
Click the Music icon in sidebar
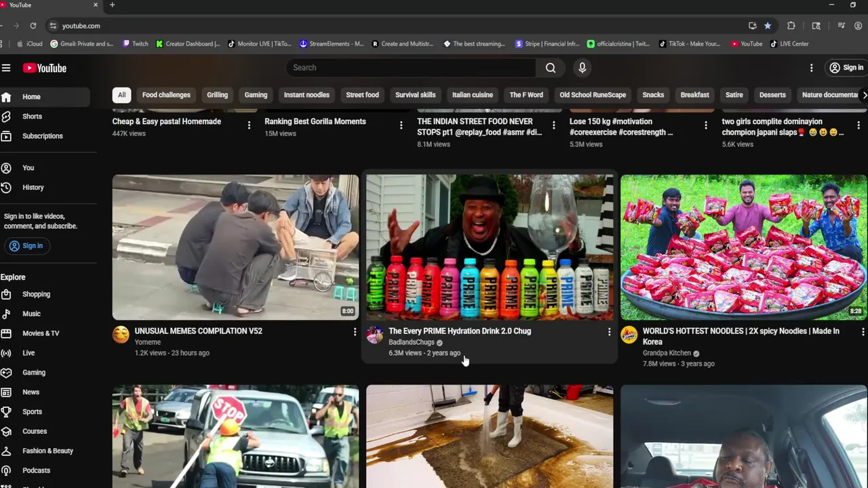[6, 314]
